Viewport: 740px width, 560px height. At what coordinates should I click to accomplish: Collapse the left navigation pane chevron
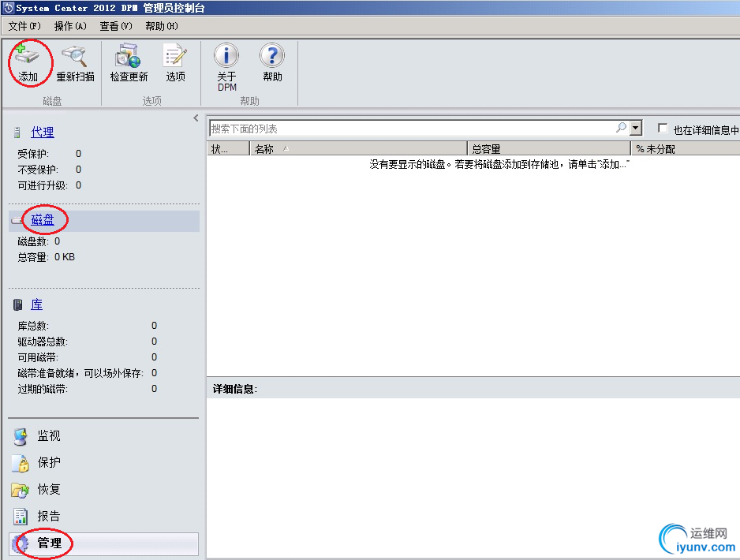pyautogui.click(x=196, y=118)
